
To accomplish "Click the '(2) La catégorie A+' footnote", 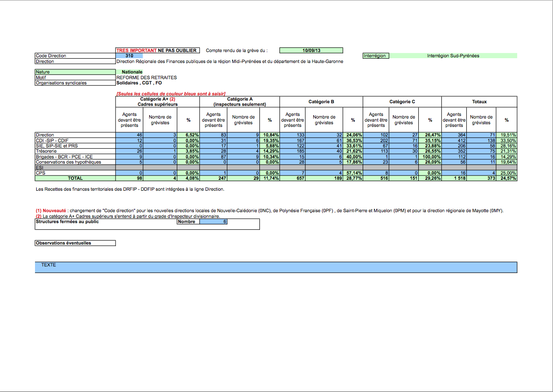I will (x=128, y=216).
